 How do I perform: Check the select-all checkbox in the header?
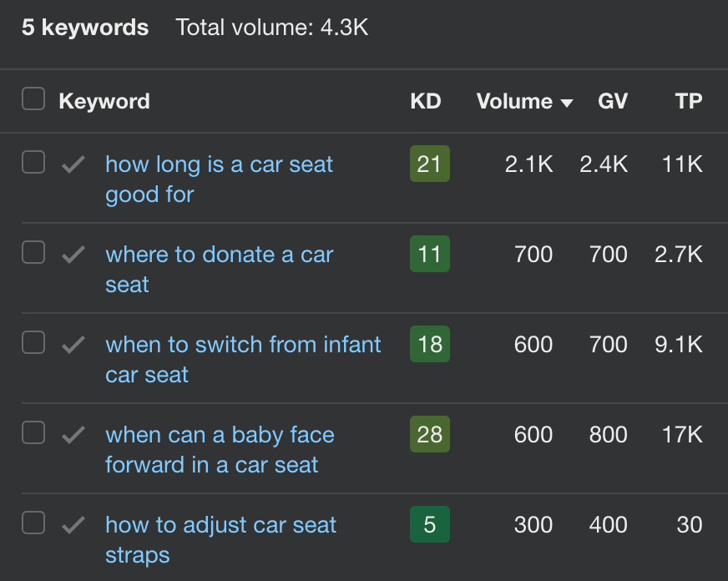coord(33,98)
